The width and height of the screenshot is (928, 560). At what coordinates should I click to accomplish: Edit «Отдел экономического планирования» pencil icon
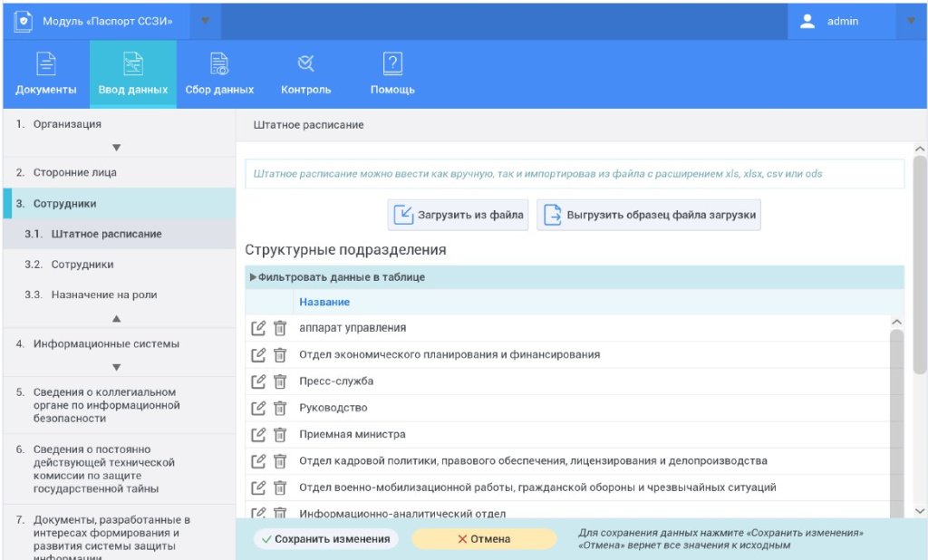click(x=259, y=354)
